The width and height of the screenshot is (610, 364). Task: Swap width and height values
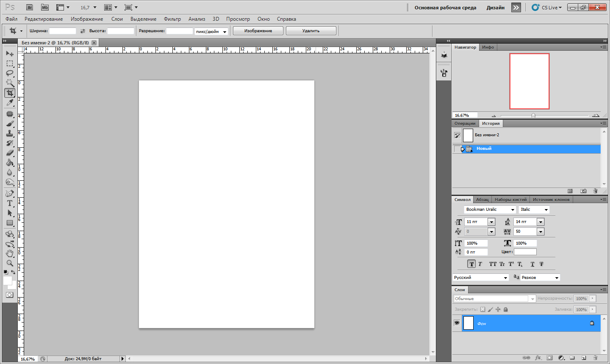83,31
